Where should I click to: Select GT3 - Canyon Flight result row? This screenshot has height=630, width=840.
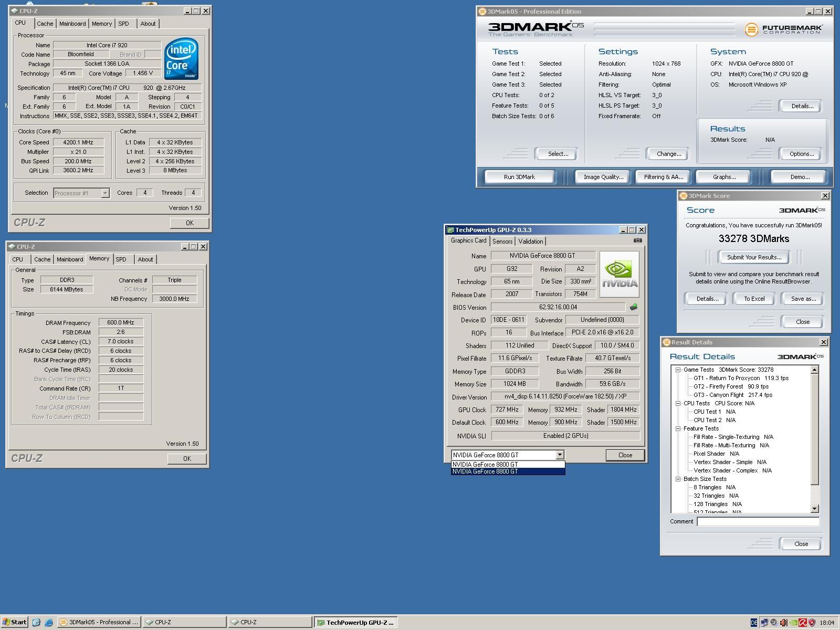[x=733, y=395]
